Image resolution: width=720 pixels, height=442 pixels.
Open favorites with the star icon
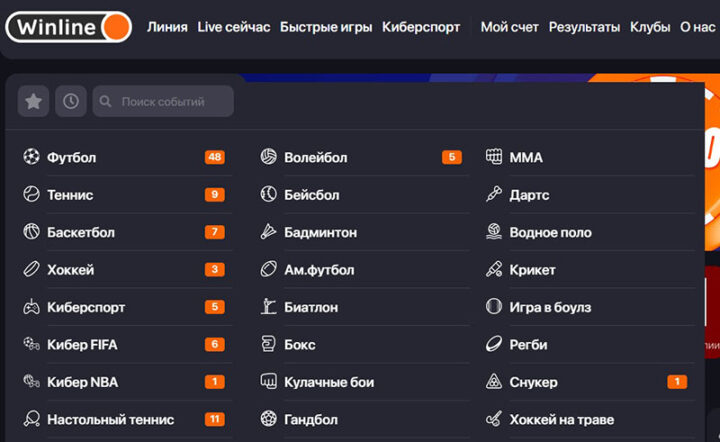(x=34, y=101)
